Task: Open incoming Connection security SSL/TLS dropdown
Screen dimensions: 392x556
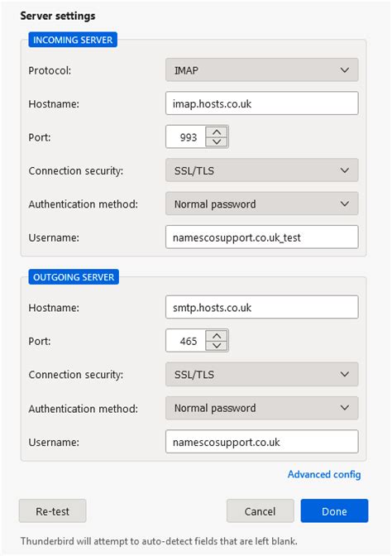Action: coord(261,170)
